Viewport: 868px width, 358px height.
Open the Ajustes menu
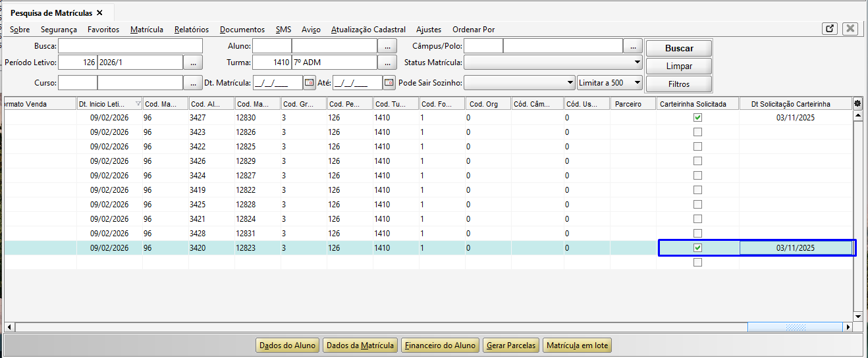tap(429, 30)
